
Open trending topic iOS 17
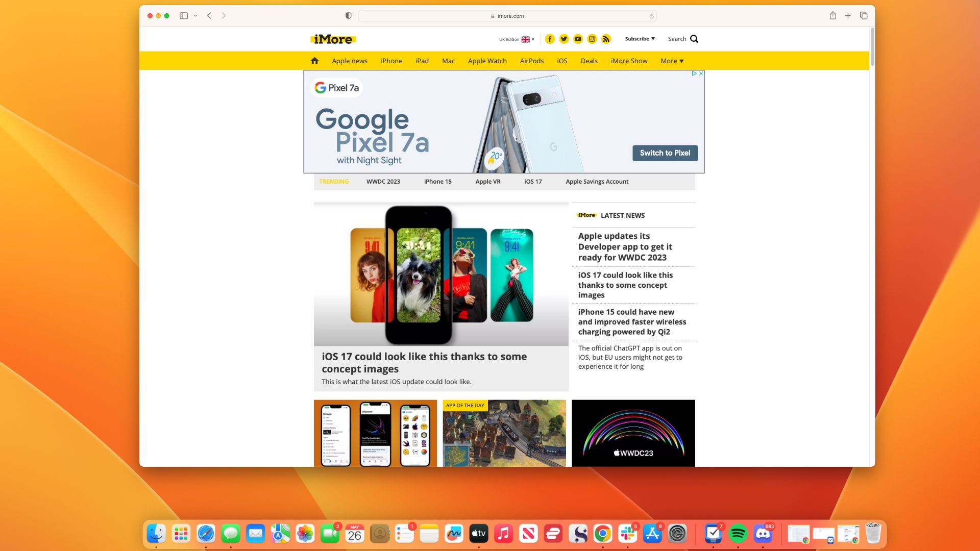tap(533, 182)
